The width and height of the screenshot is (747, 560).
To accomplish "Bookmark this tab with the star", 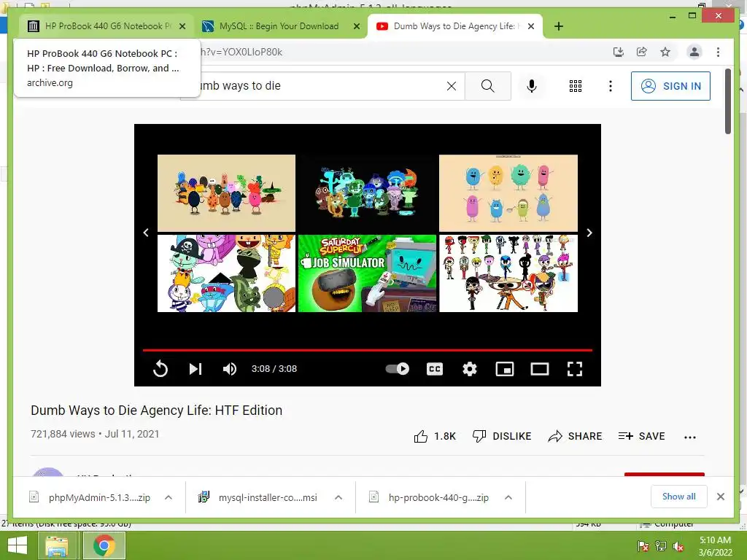I will click(665, 52).
